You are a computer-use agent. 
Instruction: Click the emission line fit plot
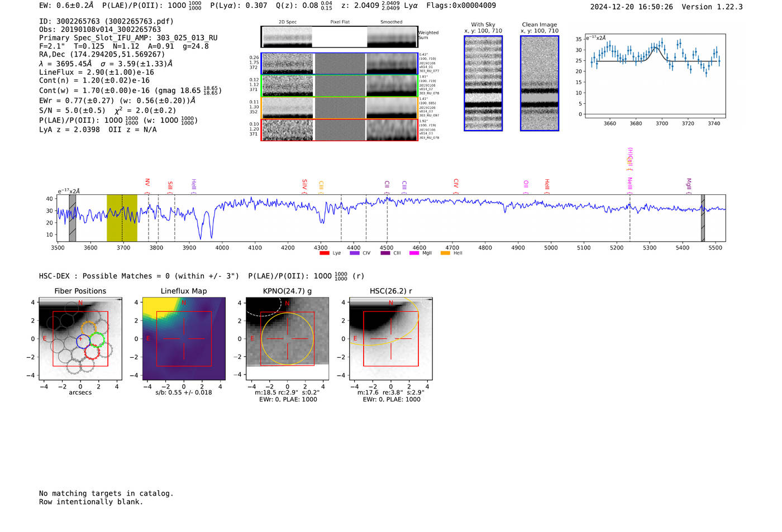tap(655, 76)
